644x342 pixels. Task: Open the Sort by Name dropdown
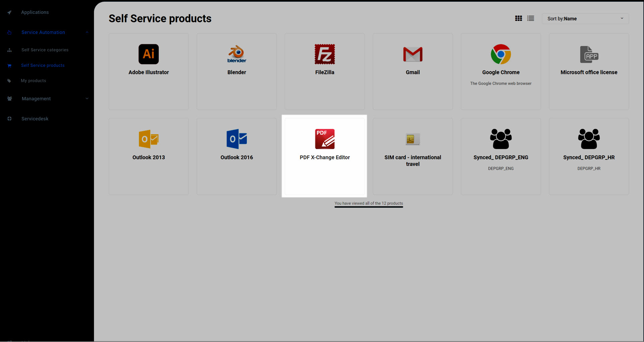[x=585, y=19]
